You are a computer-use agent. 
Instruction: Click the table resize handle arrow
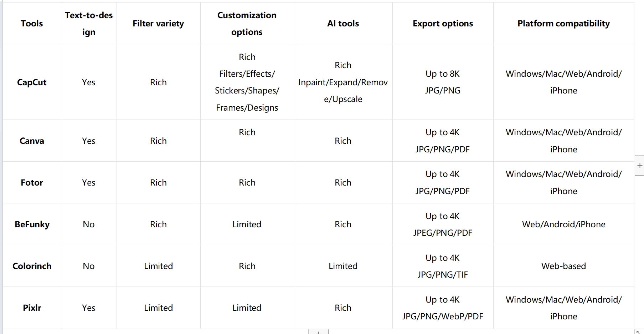click(x=638, y=332)
